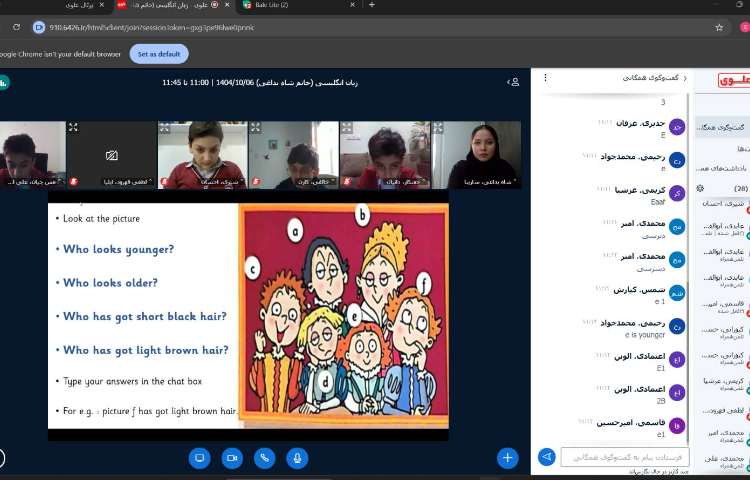This screenshot has height=480, width=750.
Task: Send the chat message with arrow icon
Action: point(546,457)
